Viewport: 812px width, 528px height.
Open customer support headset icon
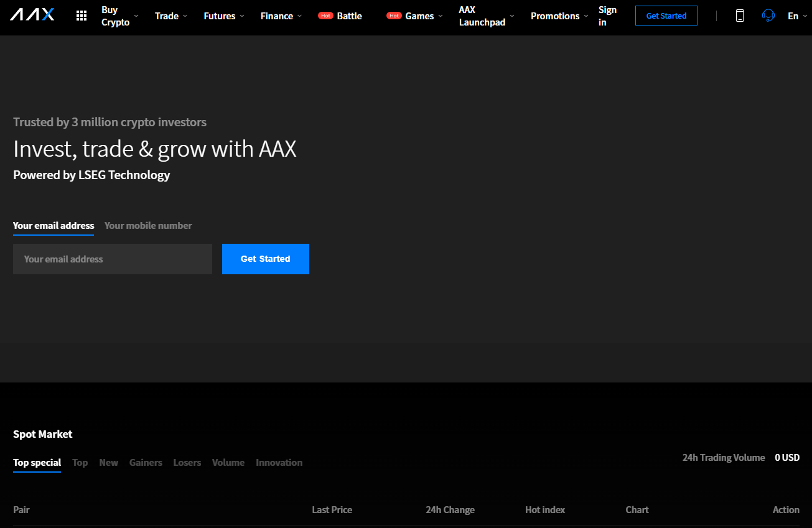[768, 16]
